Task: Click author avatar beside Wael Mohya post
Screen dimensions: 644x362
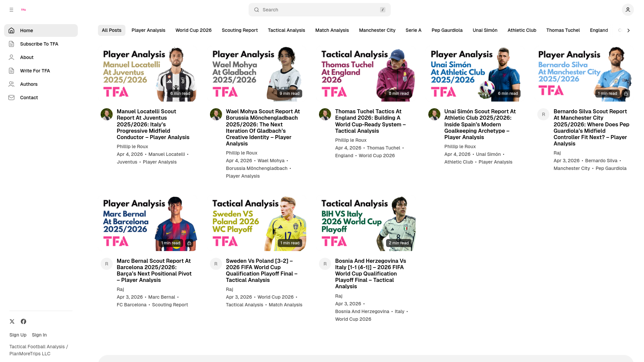Action: (x=216, y=114)
